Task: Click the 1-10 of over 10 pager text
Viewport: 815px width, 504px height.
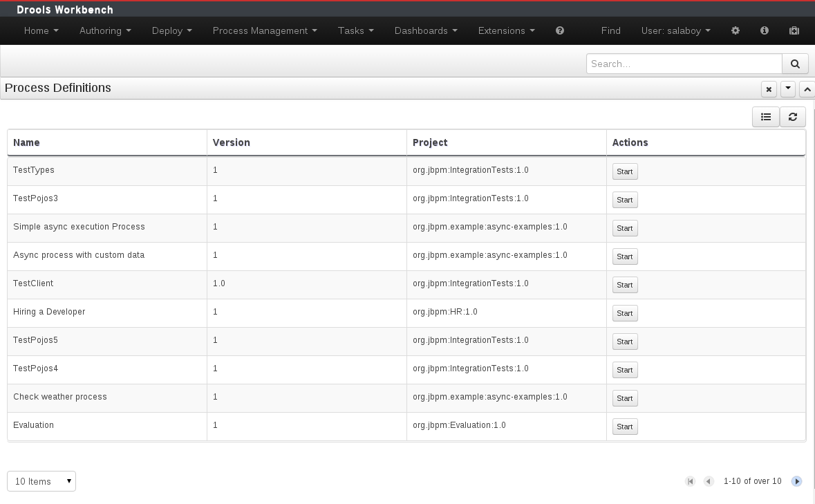Action: click(753, 481)
